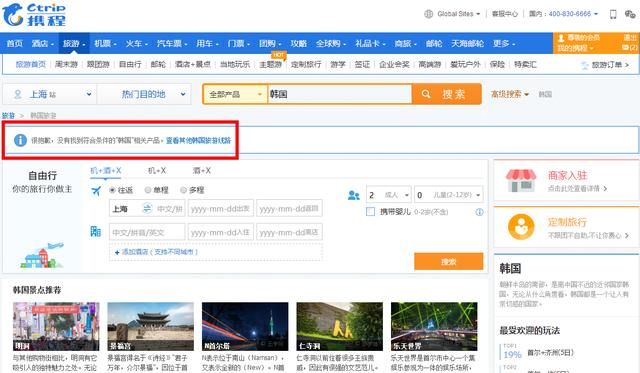640x373 pixels.
Task: Click the Ctrip logo
Action: click(34, 15)
